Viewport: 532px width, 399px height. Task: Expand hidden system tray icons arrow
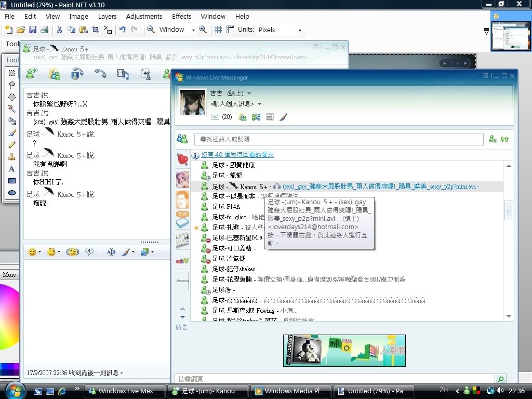click(457, 391)
